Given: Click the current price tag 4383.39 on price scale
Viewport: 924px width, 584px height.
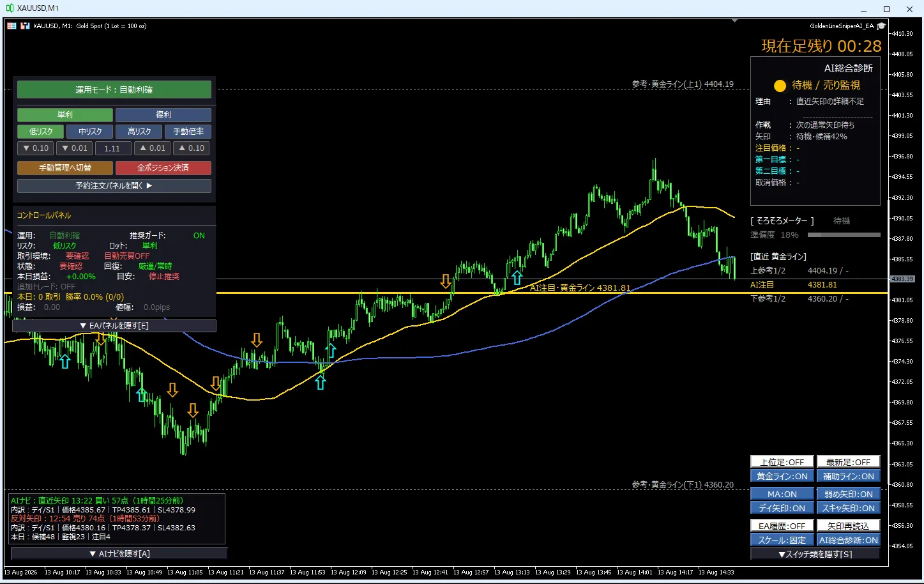Looking at the screenshot, I should (902, 279).
